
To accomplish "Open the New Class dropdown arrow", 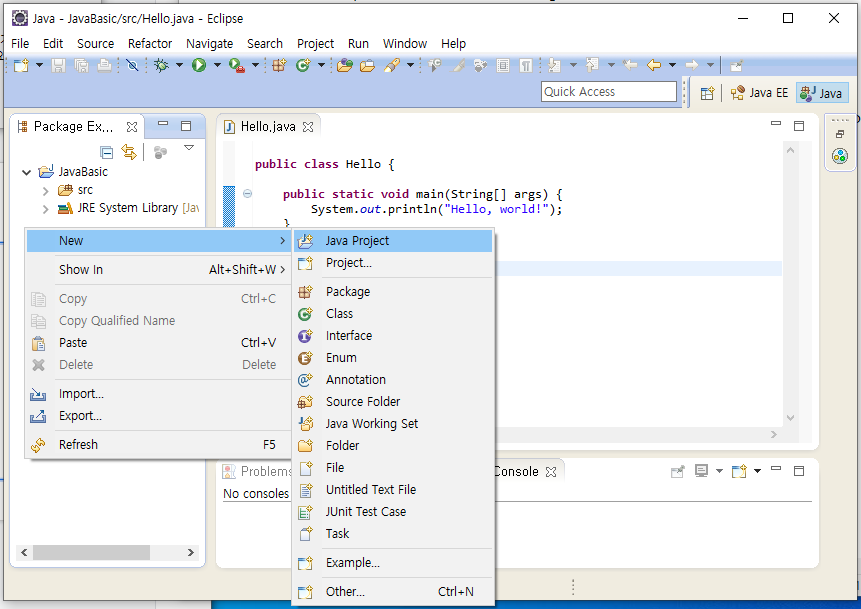I will [321, 65].
